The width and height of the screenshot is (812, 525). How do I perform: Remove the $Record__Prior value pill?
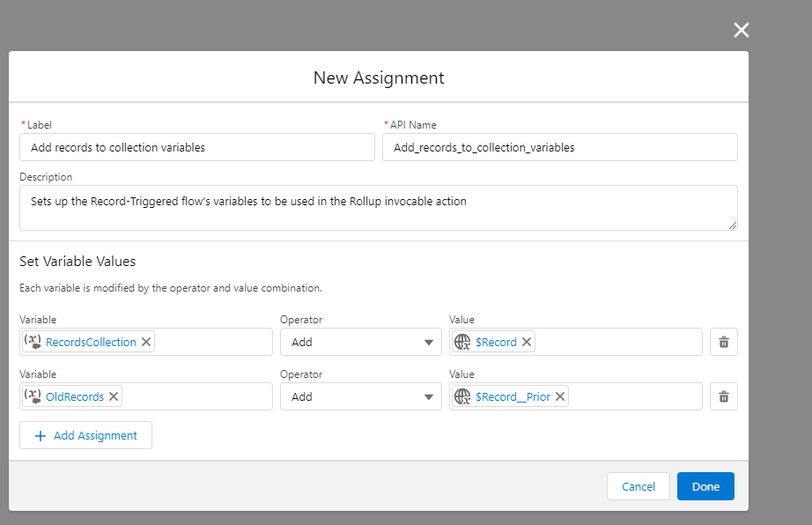tap(560, 396)
